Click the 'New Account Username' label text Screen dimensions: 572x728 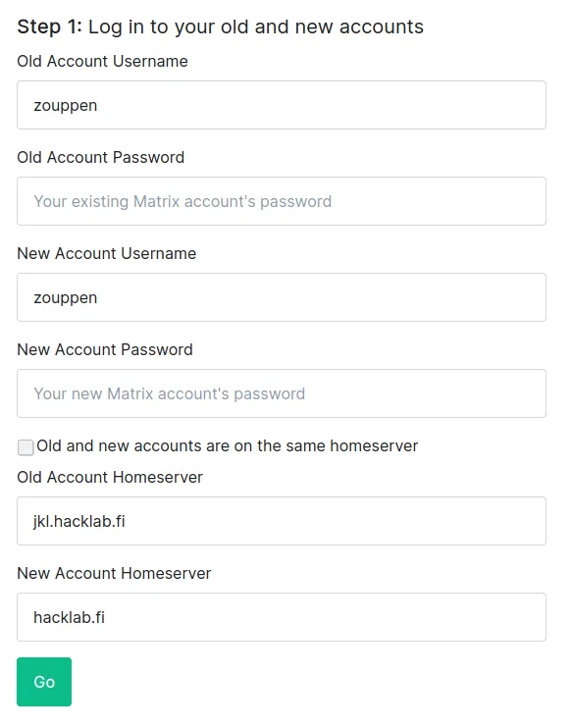coord(107,253)
